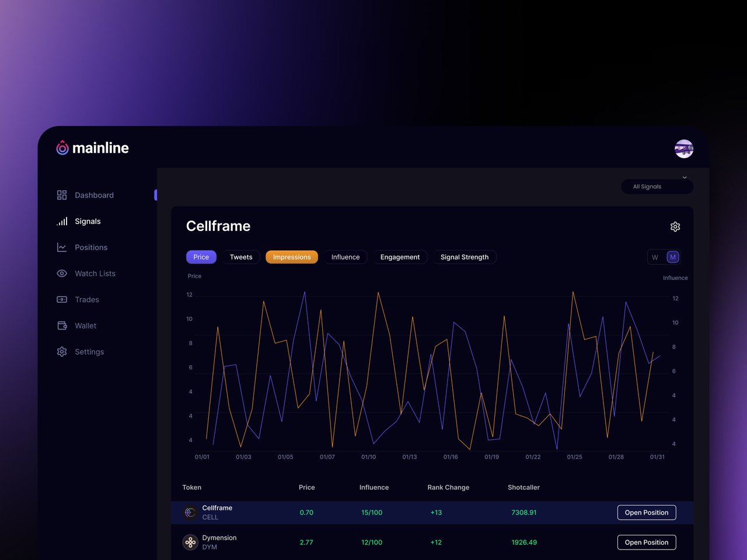Open Position for Dymension
Image resolution: width=747 pixels, height=560 pixels.
click(647, 542)
